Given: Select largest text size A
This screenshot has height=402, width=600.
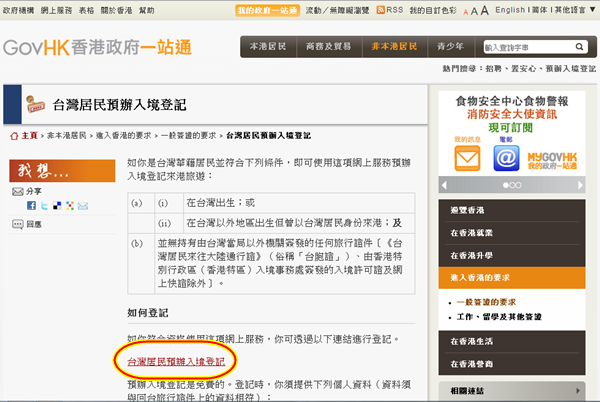Looking at the screenshot, I should click(485, 10).
